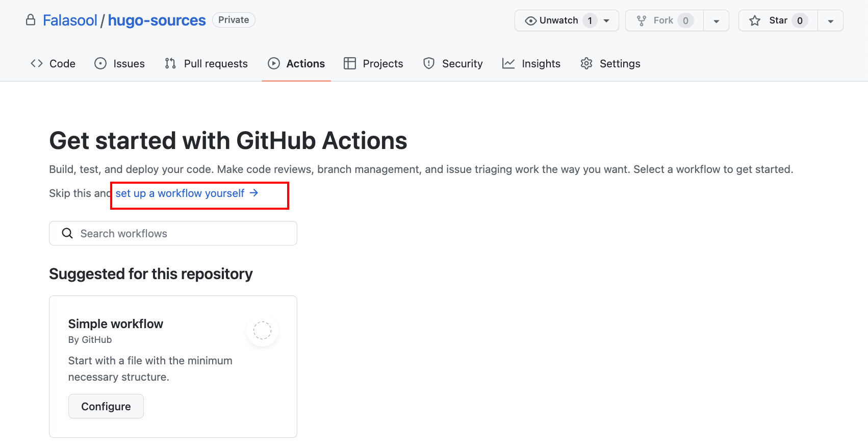Screen dimensions: 868x447
Task: Configure the Simple workflow
Action: point(106,406)
